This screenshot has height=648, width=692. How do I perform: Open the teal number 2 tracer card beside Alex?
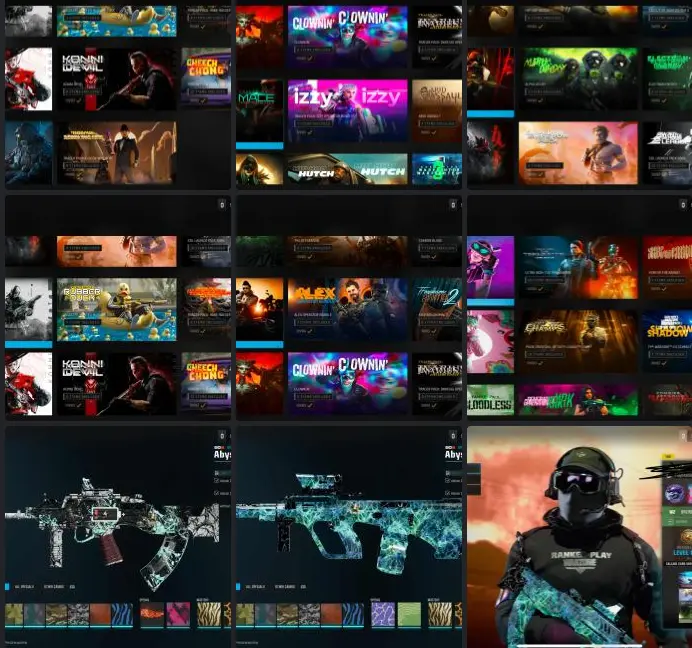tap(437, 309)
